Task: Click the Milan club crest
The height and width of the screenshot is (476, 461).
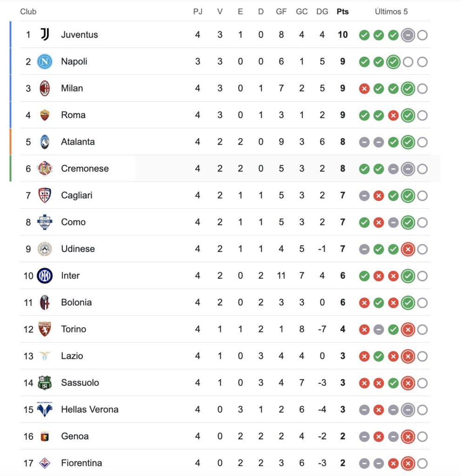Action: pos(45,88)
